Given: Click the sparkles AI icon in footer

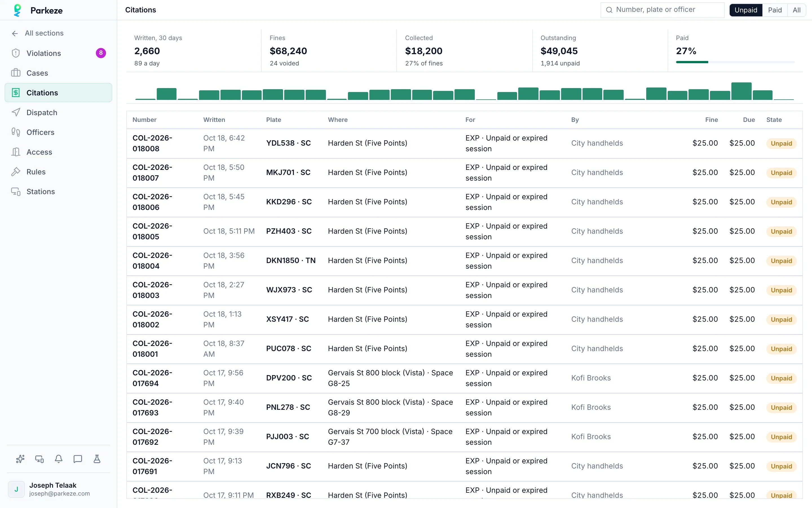Looking at the screenshot, I should 20,459.
